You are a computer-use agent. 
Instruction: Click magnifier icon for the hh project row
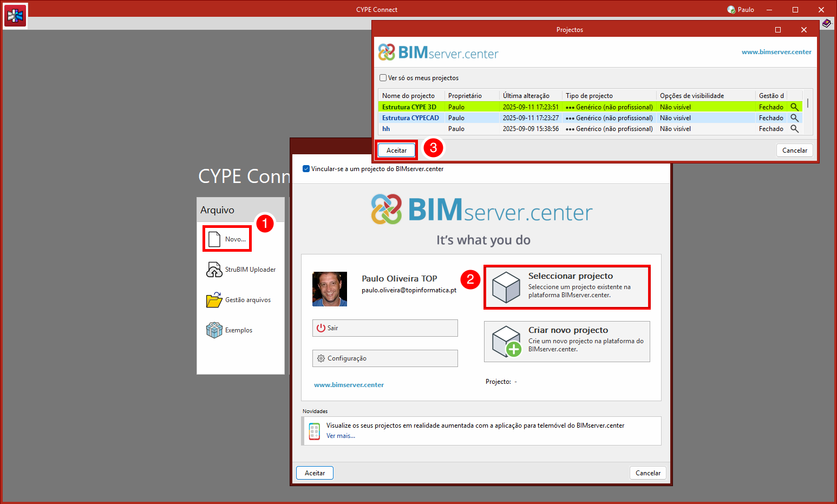tap(794, 129)
